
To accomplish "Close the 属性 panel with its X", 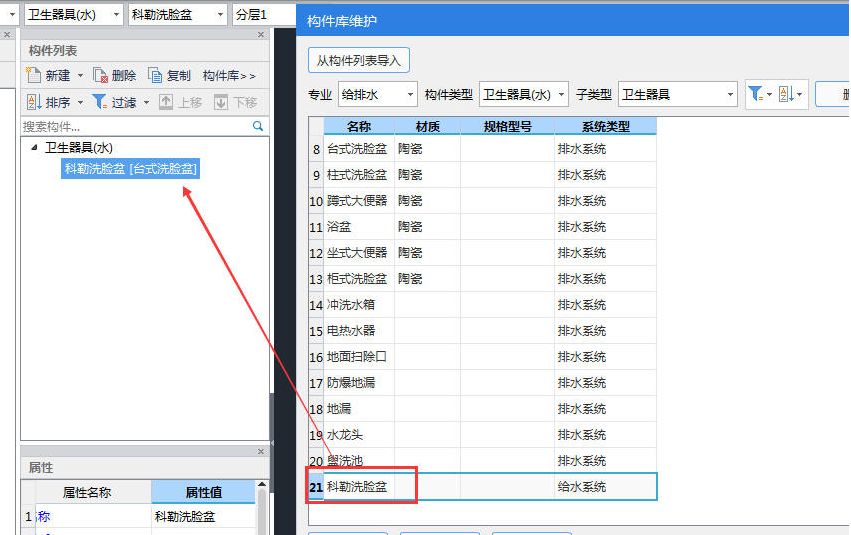I will [261, 452].
